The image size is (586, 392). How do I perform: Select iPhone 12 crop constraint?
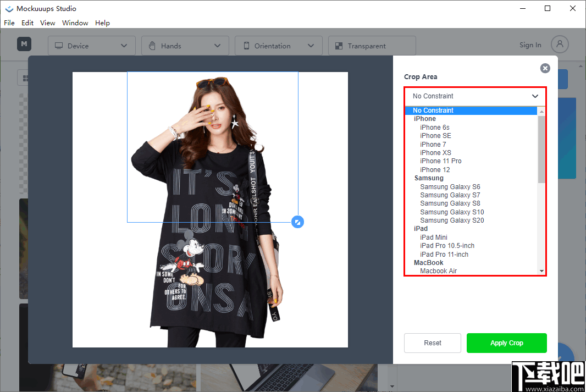click(436, 169)
